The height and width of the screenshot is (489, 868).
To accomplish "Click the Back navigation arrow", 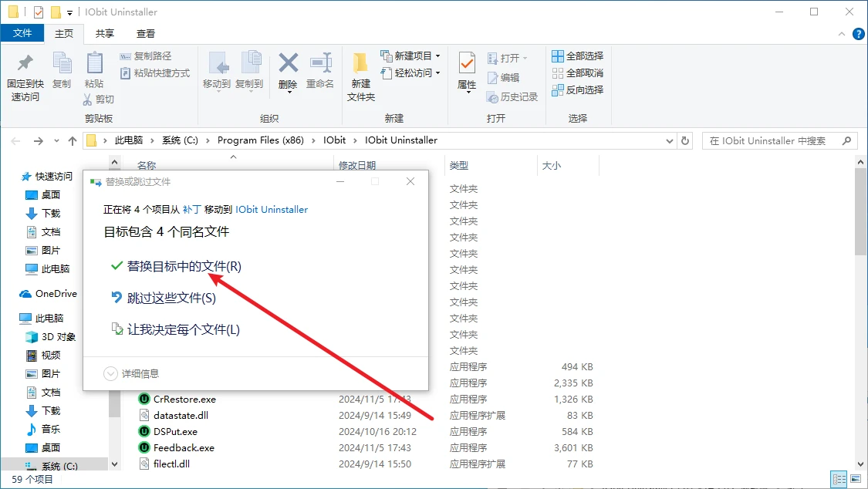I will 16,141.
